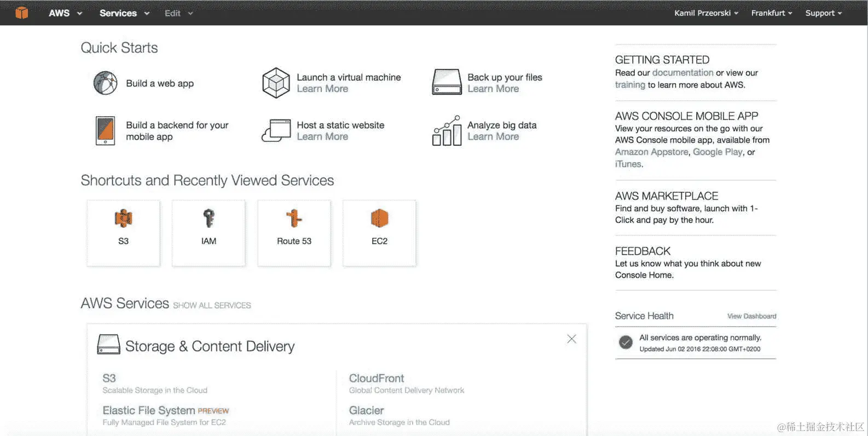868x436 pixels.
Task: Click Learn More under Analyze big data
Action: point(493,136)
